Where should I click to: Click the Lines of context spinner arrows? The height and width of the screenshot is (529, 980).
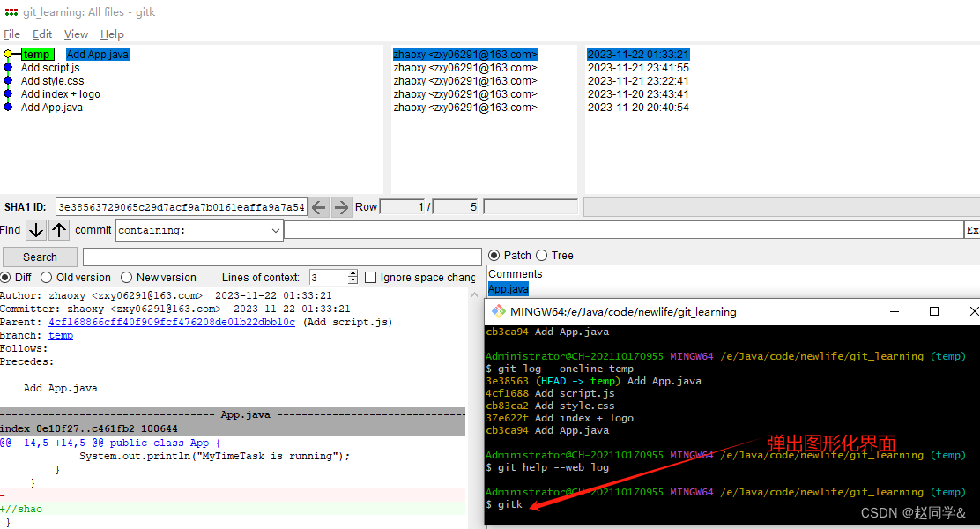click(353, 277)
